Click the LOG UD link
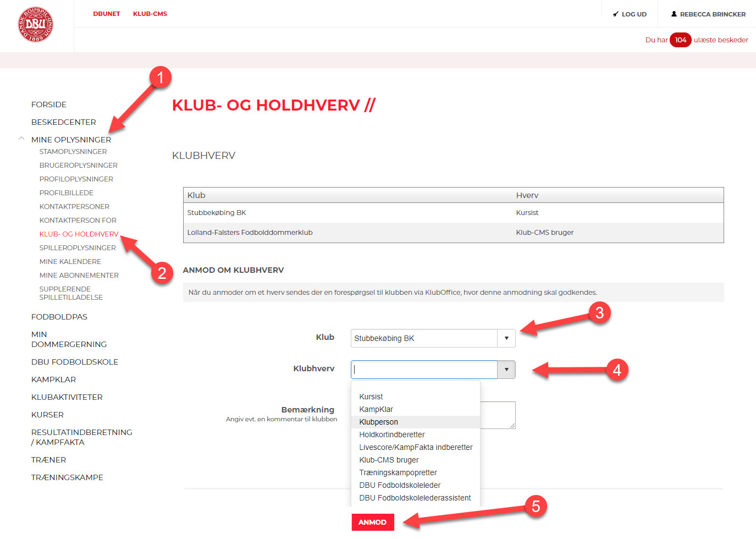 point(630,14)
